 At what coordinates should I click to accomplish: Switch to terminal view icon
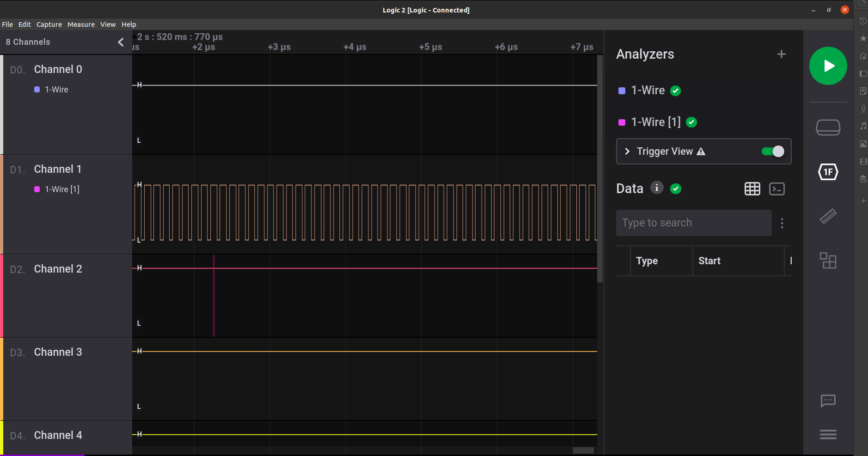coord(776,189)
